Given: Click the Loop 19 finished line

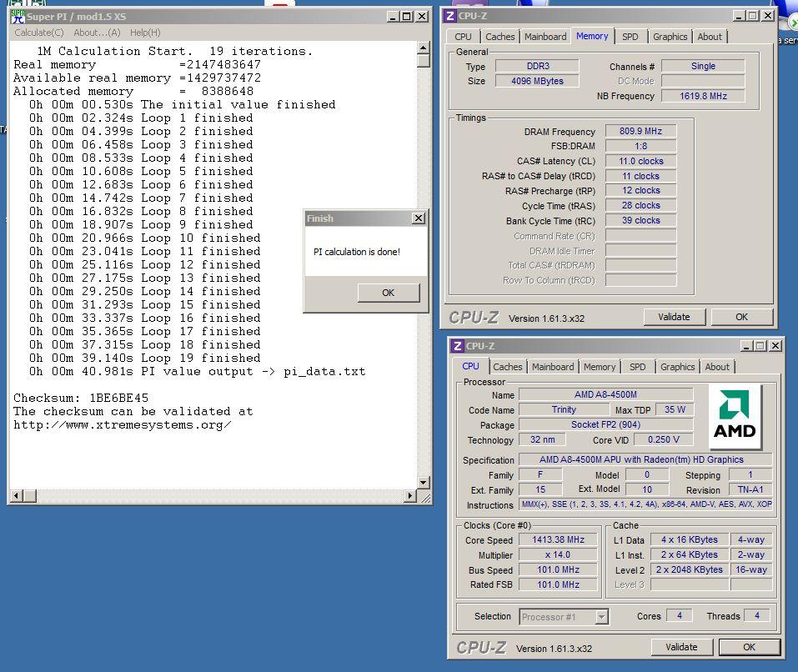Looking at the screenshot, I should 144,359.
